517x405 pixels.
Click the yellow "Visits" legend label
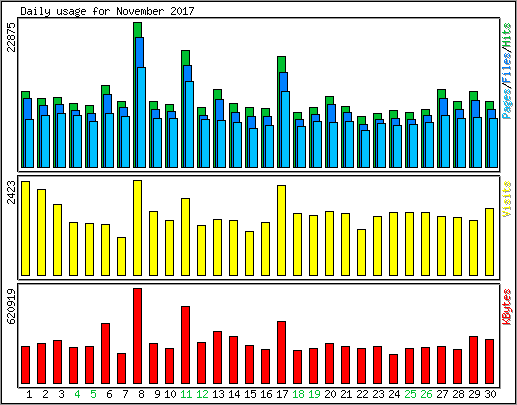(x=507, y=199)
